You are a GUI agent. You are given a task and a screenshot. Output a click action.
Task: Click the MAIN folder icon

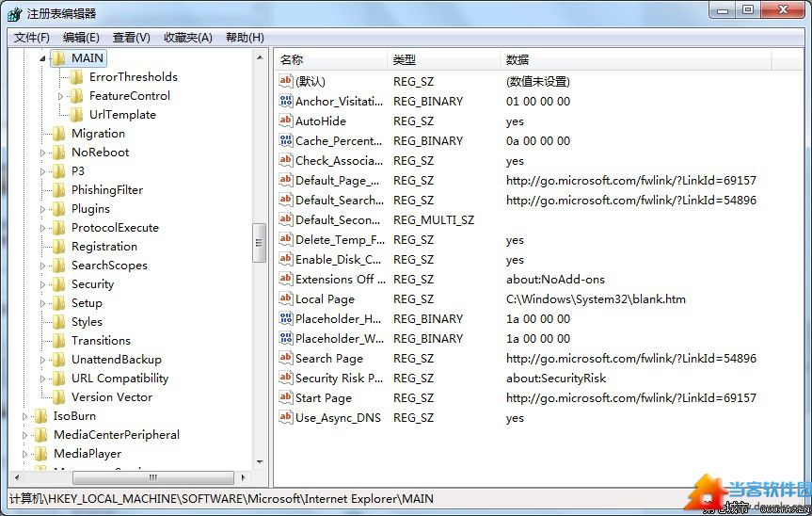[x=59, y=58]
